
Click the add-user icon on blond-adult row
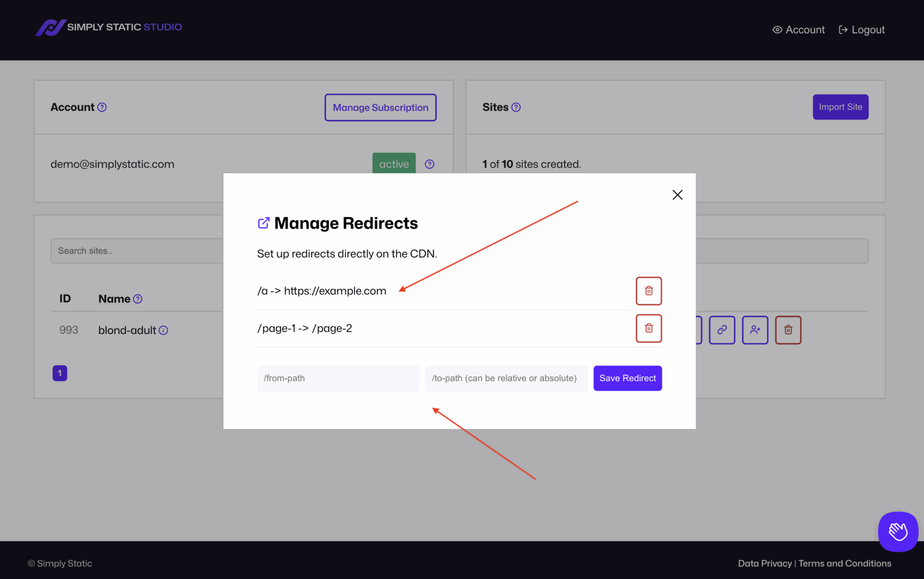click(x=755, y=330)
